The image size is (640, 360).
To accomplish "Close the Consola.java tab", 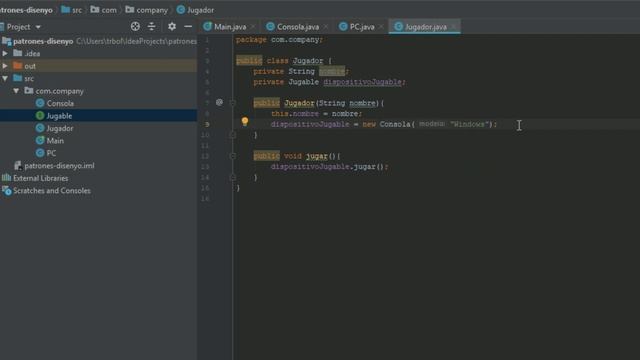I will pyautogui.click(x=326, y=27).
